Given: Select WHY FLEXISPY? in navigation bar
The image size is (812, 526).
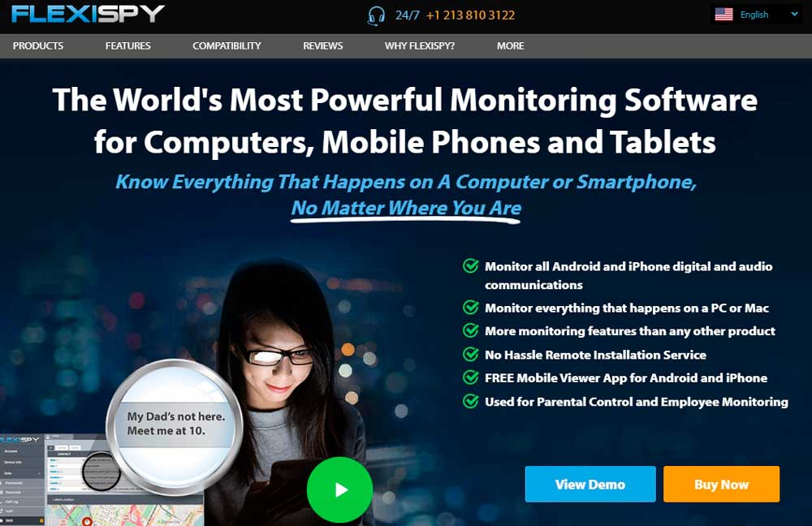Looking at the screenshot, I should [x=420, y=46].
